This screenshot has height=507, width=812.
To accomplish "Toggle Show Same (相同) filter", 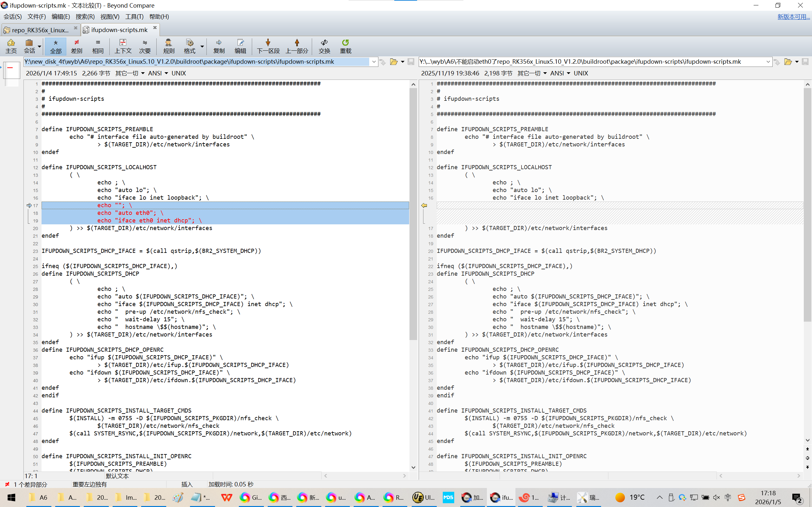I will coord(98,46).
